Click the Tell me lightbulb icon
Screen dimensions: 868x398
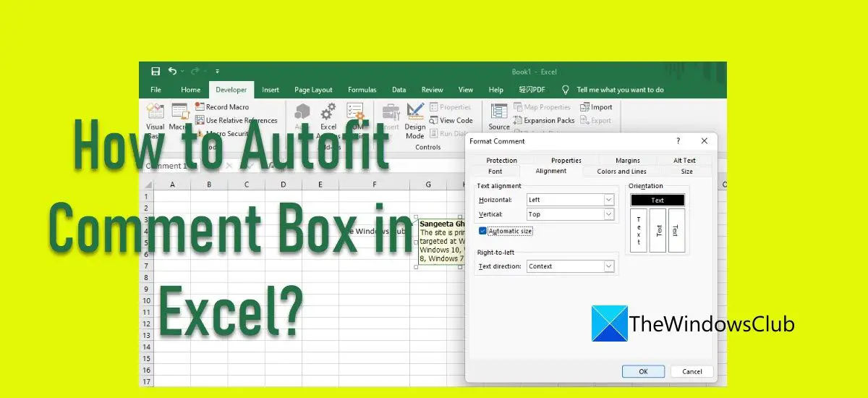click(x=566, y=90)
